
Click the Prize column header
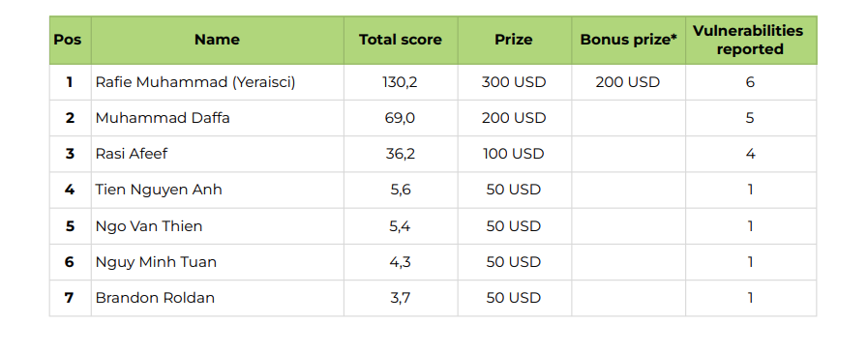[x=514, y=40]
